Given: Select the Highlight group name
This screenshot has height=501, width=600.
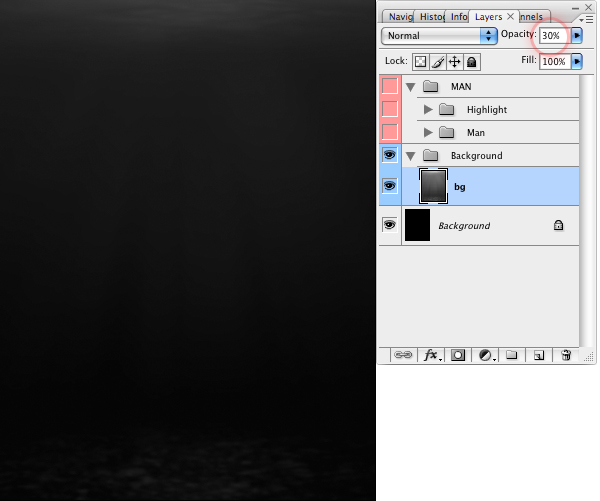Looking at the screenshot, I should click(x=487, y=110).
